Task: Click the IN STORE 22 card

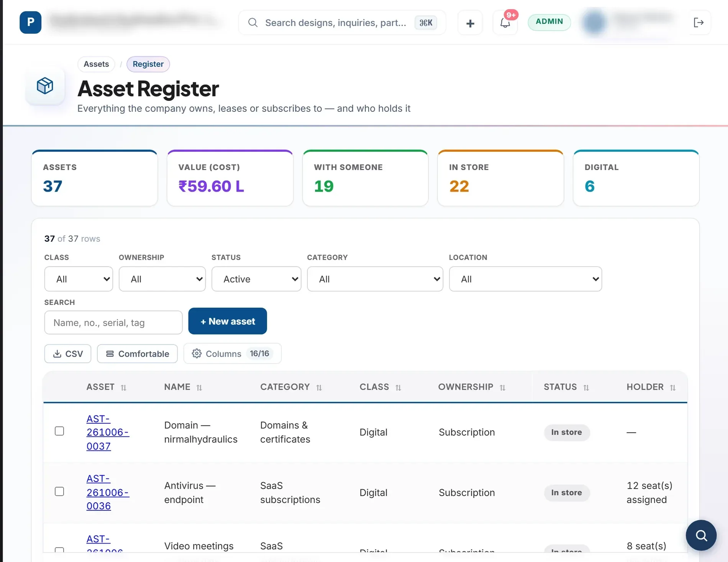Action: [500, 178]
